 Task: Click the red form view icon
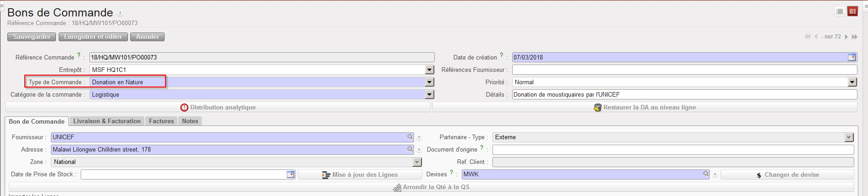[852, 11]
